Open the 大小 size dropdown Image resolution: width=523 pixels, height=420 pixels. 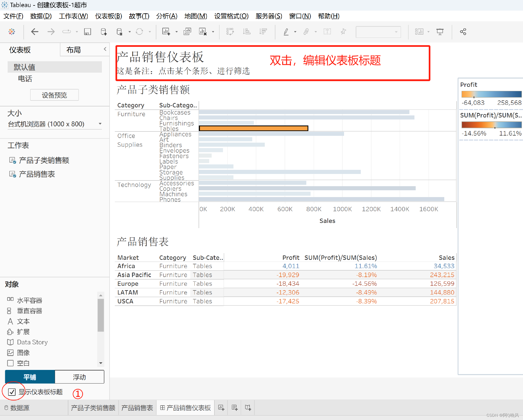54,124
